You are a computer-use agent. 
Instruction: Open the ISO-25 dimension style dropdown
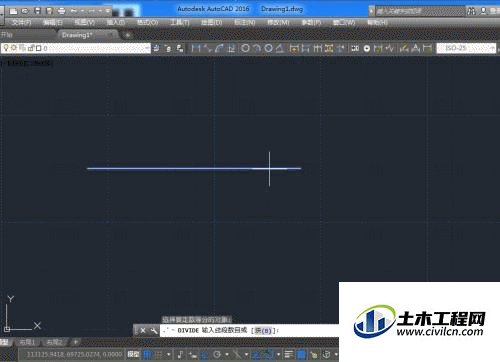[493, 48]
